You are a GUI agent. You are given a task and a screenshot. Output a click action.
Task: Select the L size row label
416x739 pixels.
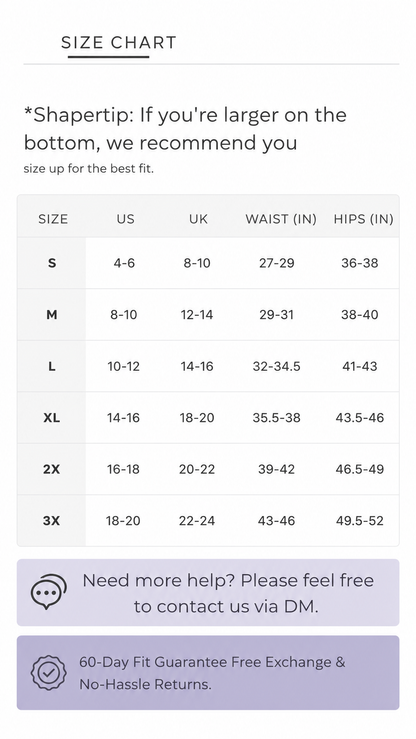[52, 366]
